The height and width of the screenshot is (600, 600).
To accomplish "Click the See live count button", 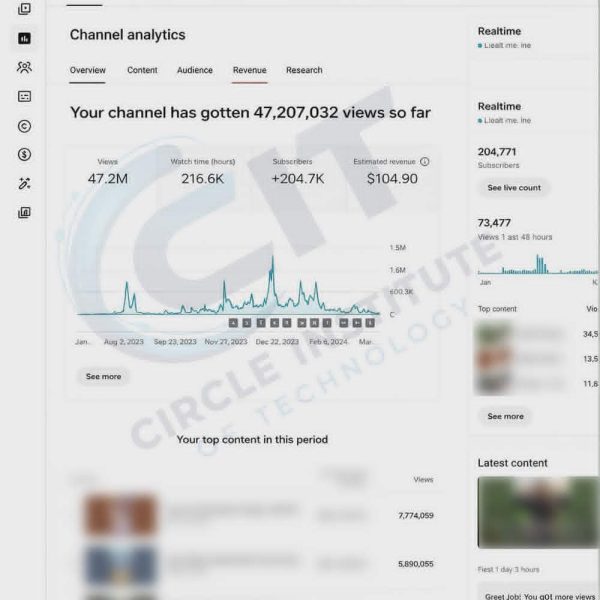I will (x=514, y=188).
